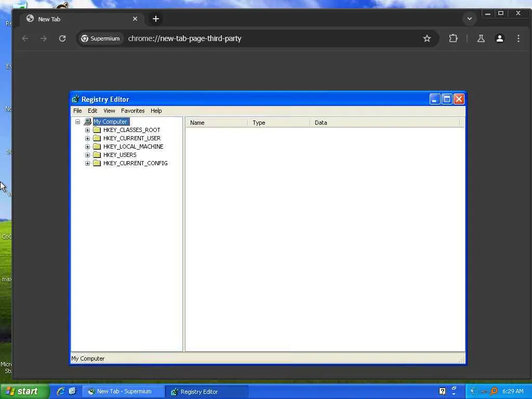Viewport: 532px width, 399px height.
Task: Open the Extensions puzzle icon
Action: tap(453, 38)
